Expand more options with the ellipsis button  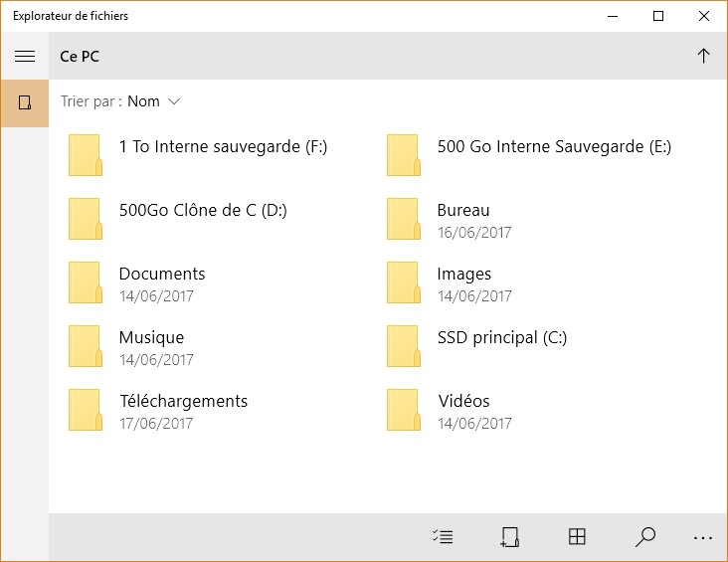(x=703, y=537)
